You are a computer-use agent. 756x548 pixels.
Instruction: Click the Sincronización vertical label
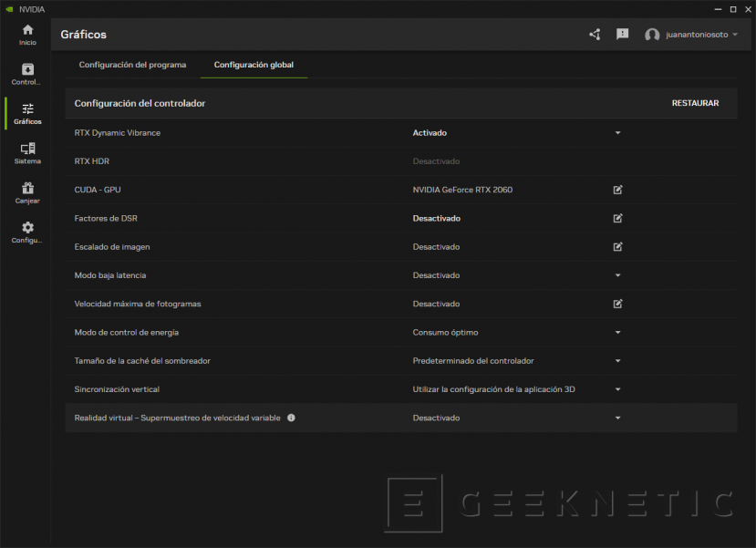117,389
